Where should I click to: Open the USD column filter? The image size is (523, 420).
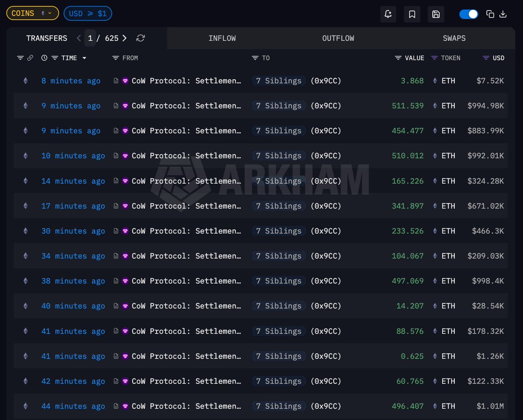[x=486, y=58]
